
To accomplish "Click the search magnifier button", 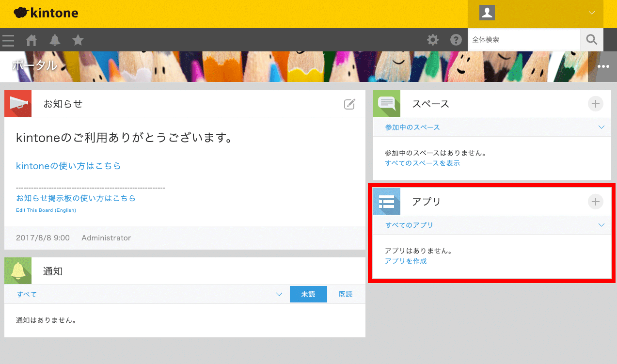I will coord(592,40).
